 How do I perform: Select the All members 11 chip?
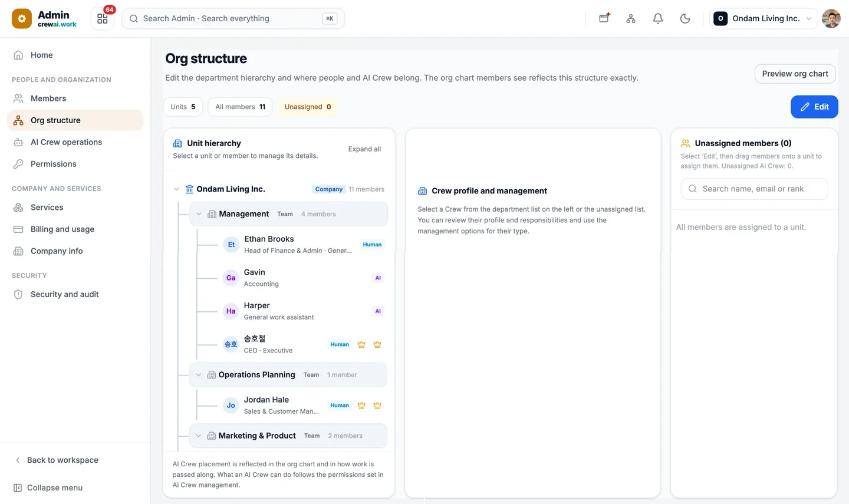click(x=240, y=107)
